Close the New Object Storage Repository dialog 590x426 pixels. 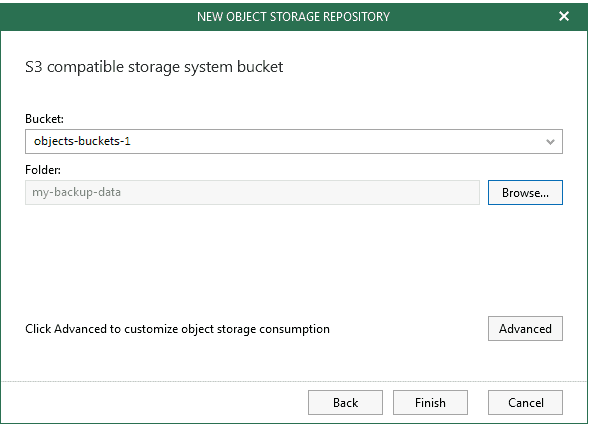[x=564, y=16]
